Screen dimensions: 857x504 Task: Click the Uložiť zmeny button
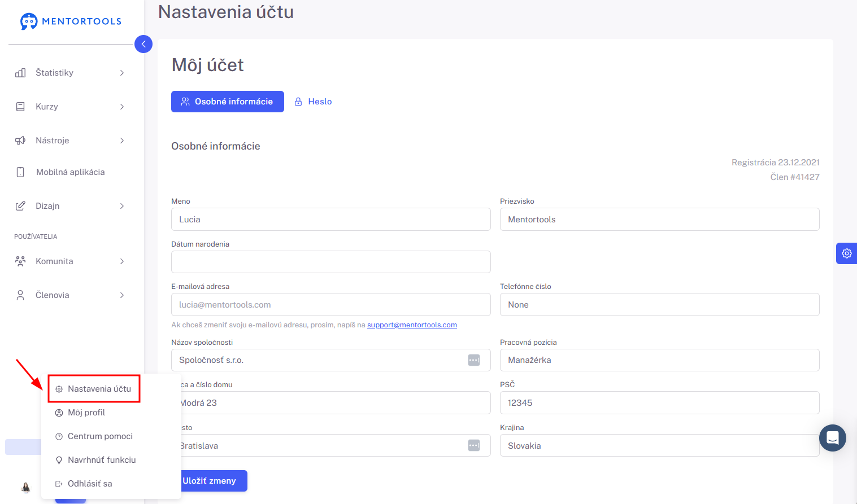pos(212,481)
